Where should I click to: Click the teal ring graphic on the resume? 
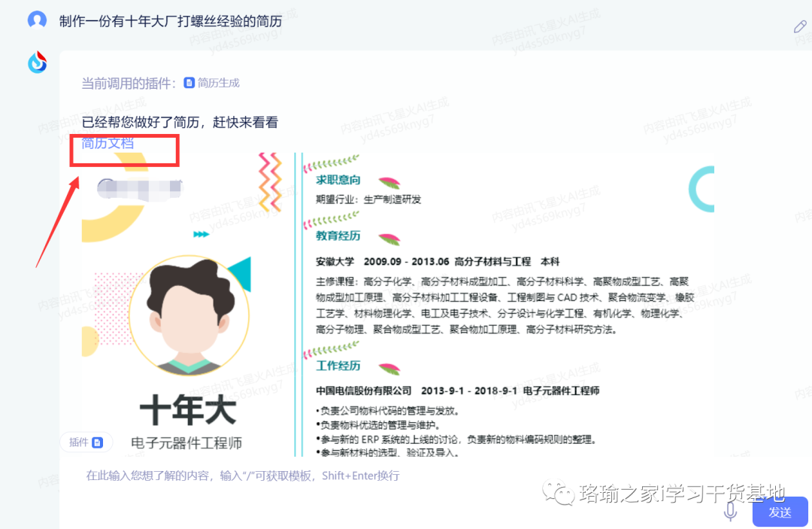point(701,189)
